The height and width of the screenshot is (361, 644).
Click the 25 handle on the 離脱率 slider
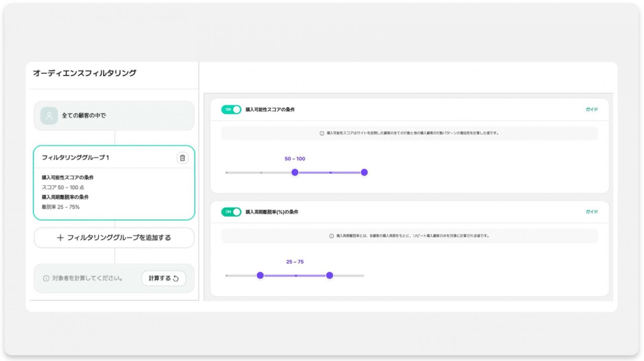(260, 275)
